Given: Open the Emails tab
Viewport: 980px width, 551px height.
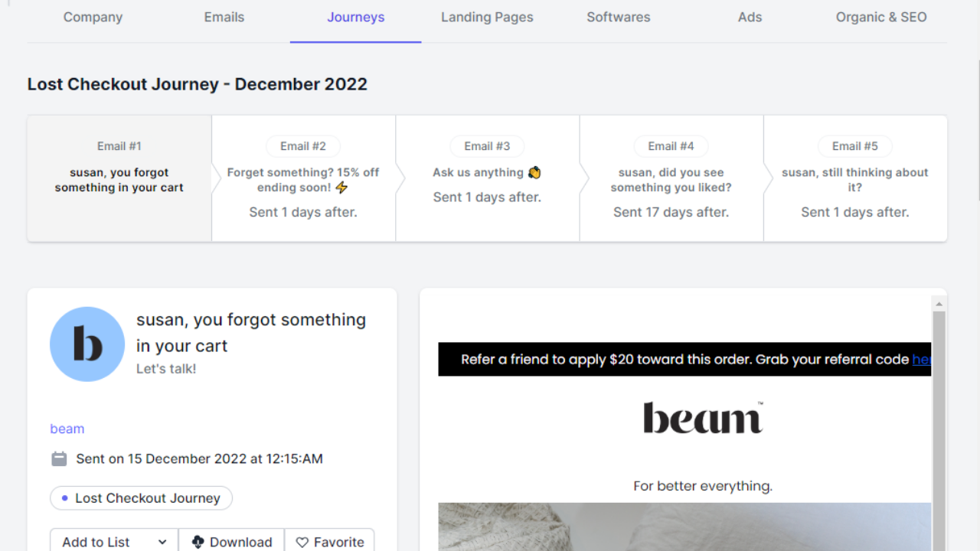Looking at the screenshot, I should tap(224, 17).
